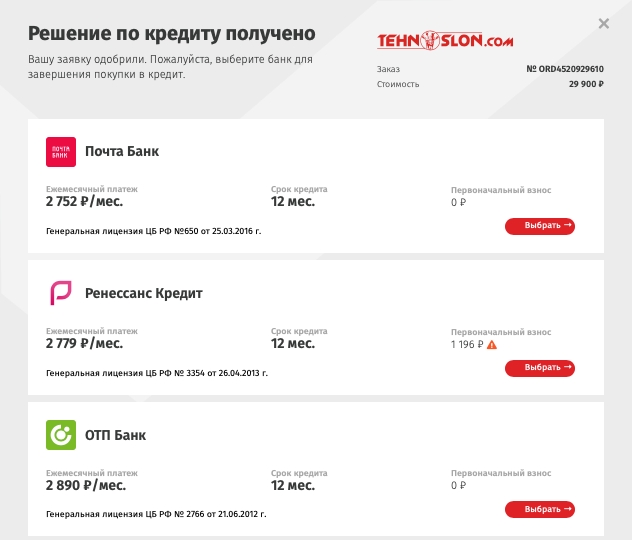
Task: Click the warning triangle next to 1 196 ₽
Action: (492, 345)
